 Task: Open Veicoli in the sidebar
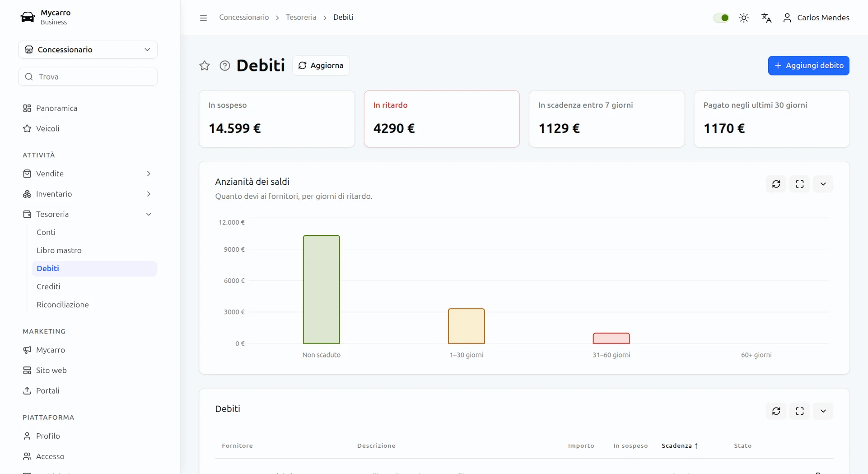88,129
